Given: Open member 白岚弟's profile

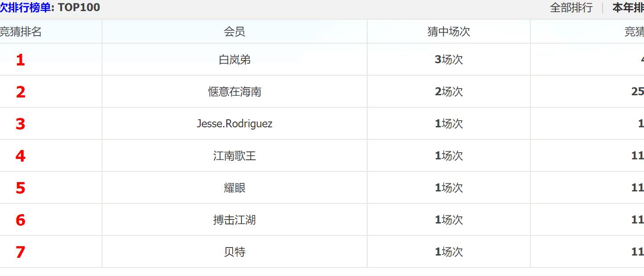Looking at the screenshot, I should tap(234, 60).
